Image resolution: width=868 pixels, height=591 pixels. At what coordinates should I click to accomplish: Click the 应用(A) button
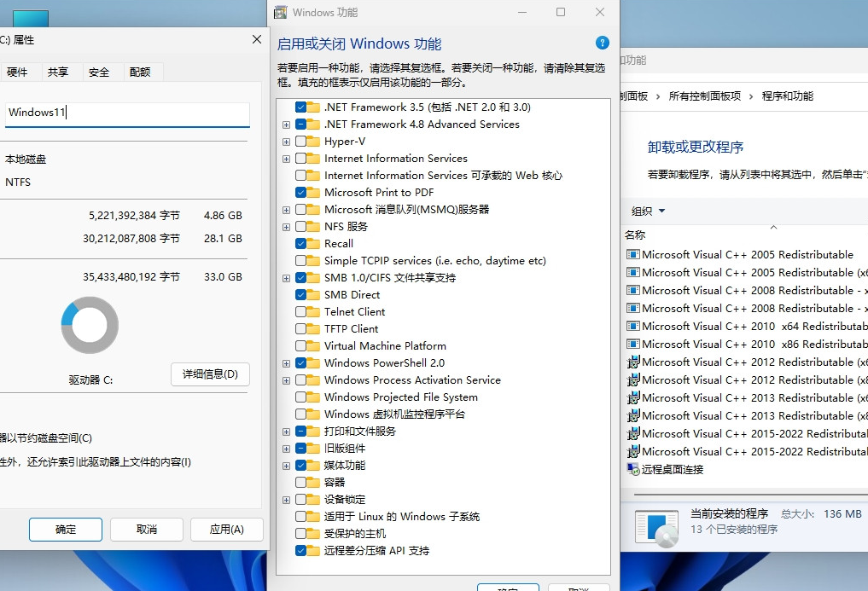coord(227,530)
